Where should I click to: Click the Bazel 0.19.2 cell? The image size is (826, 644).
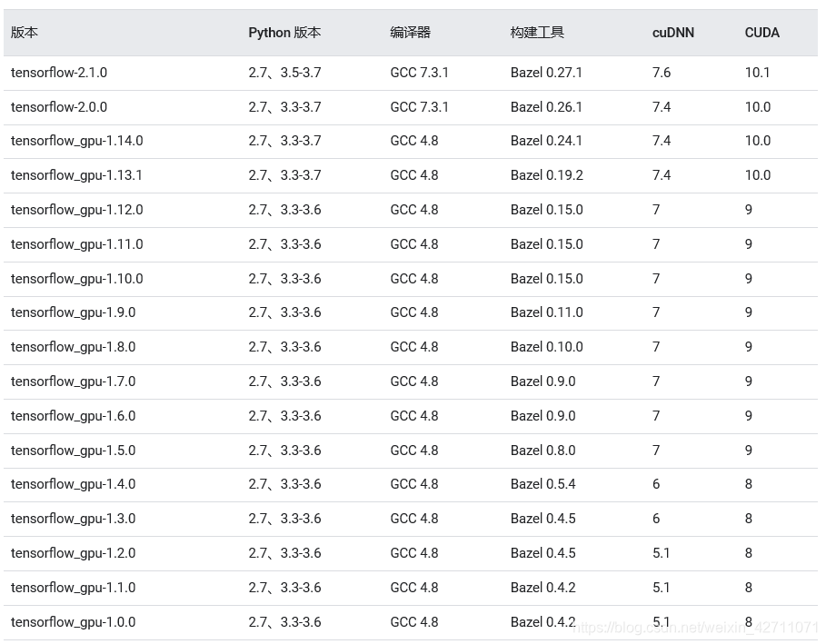[547, 175]
